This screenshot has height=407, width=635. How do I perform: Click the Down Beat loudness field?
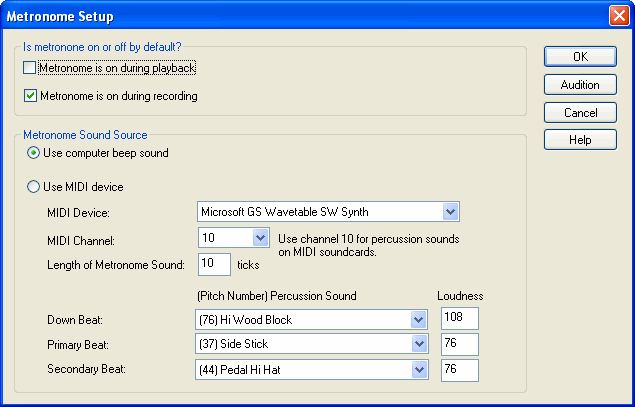point(459,319)
